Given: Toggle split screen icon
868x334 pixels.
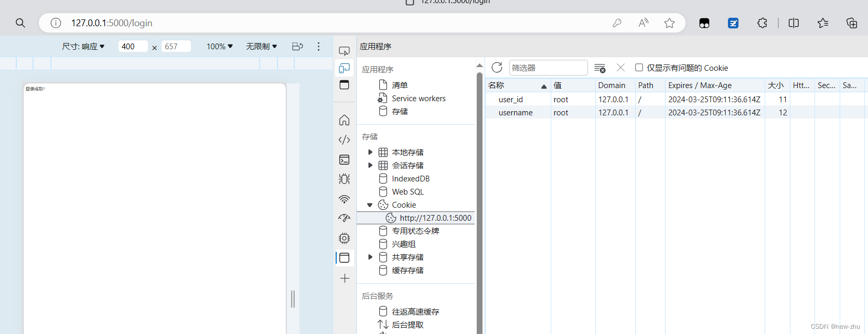Looking at the screenshot, I should [794, 23].
